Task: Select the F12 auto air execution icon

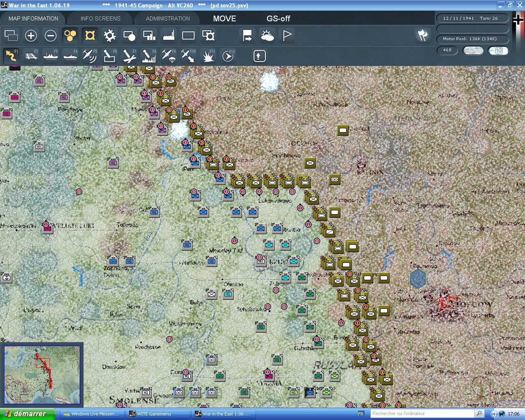Action: (x=228, y=55)
